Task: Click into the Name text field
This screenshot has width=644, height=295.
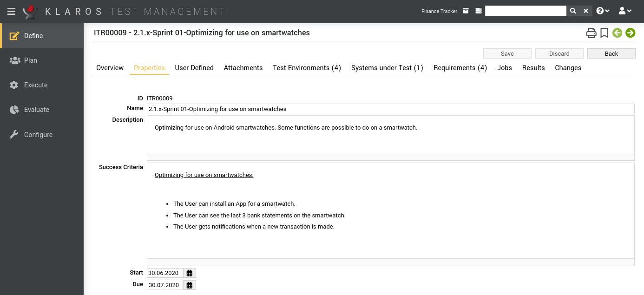Action: tap(390, 109)
